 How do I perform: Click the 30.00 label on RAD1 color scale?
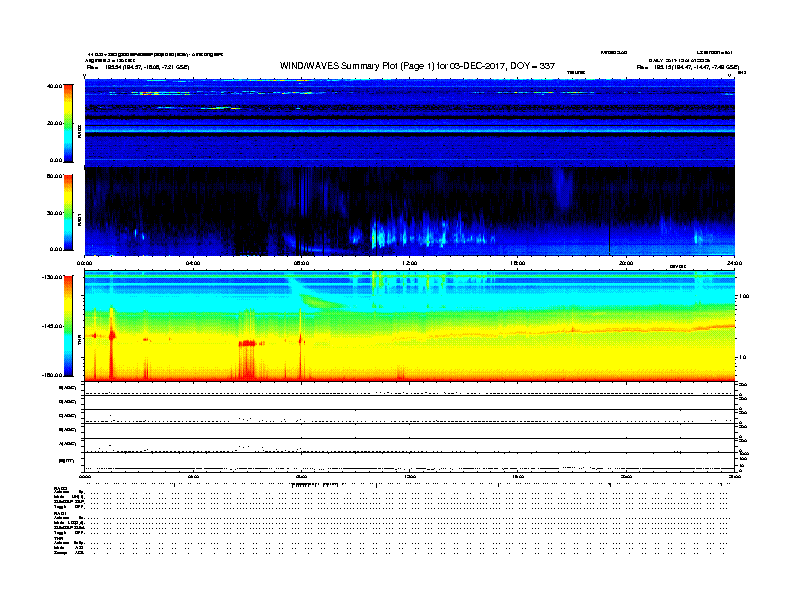pyautogui.click(x=54, y=213)
